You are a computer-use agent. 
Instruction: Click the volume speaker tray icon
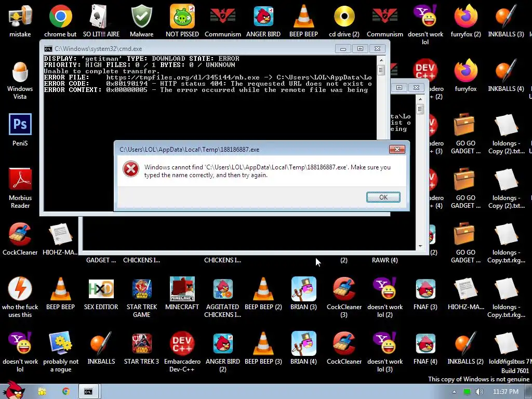(x=479, y=392)
